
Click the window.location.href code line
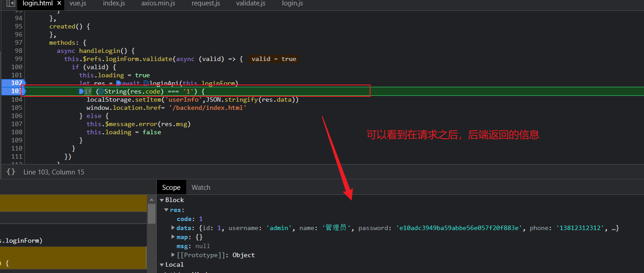click(166, 108)
